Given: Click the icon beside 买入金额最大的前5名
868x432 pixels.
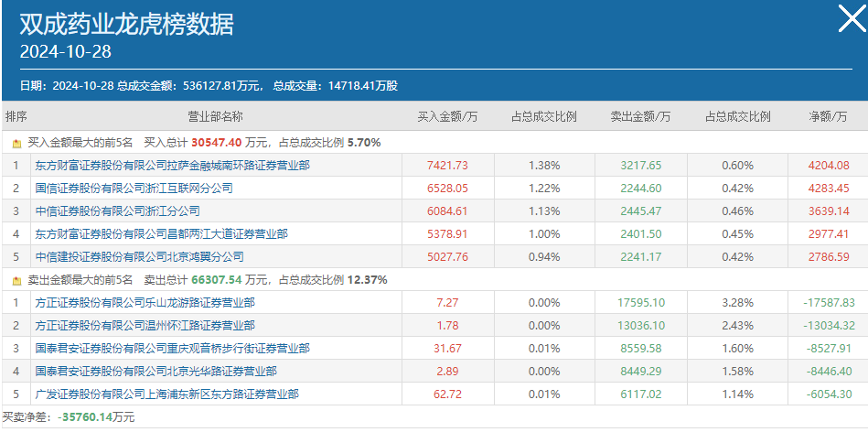Looking at the screenshot, I should [x=16, y=144].
